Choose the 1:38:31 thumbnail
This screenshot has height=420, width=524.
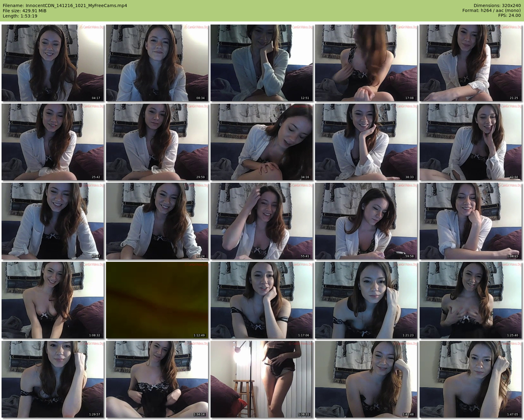[262, 379]
